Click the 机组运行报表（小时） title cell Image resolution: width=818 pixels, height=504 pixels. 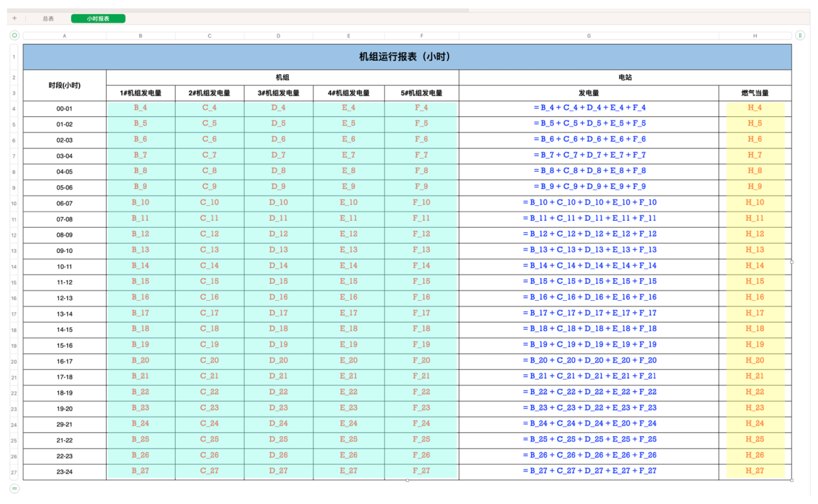click(x=407, y=57)
